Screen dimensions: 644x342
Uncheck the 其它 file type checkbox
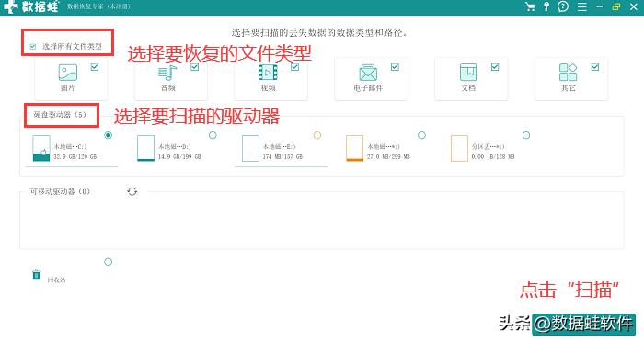pos(595,67)
